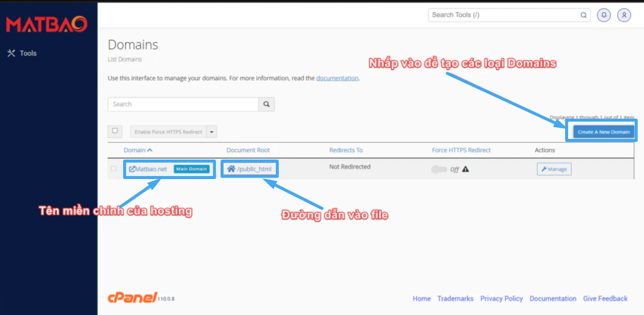Screen dimensions: 644x315
Task: Sort by Document Root column header
Action: (248, 150)
